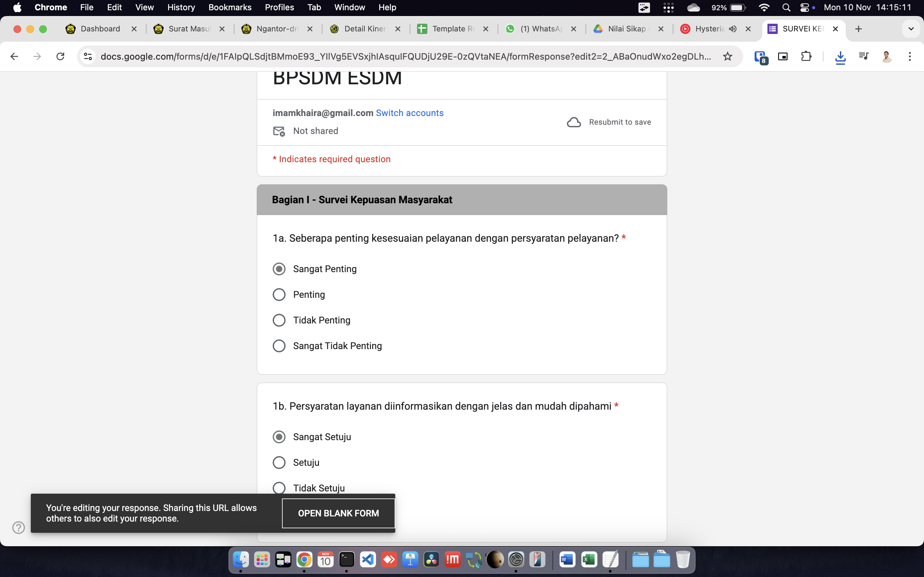
Task: Open the Bookmarks menu
Action: (x=229, y=7)
